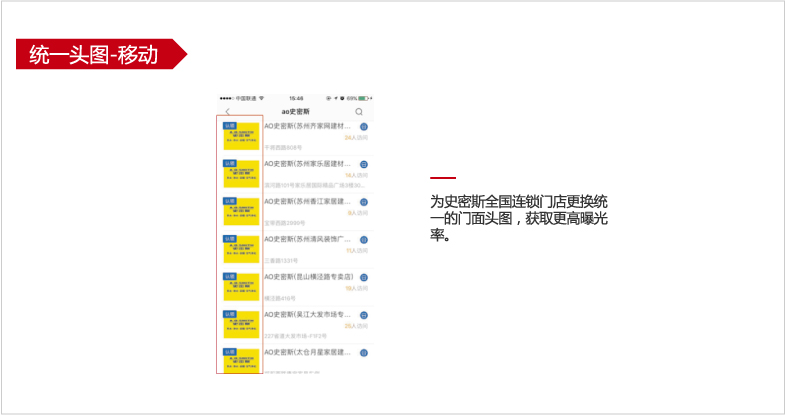Screen dimensions: 786x415
Task: Open yellow thumbnail of 太仓月星家居建 store
Action: [240, 361]
